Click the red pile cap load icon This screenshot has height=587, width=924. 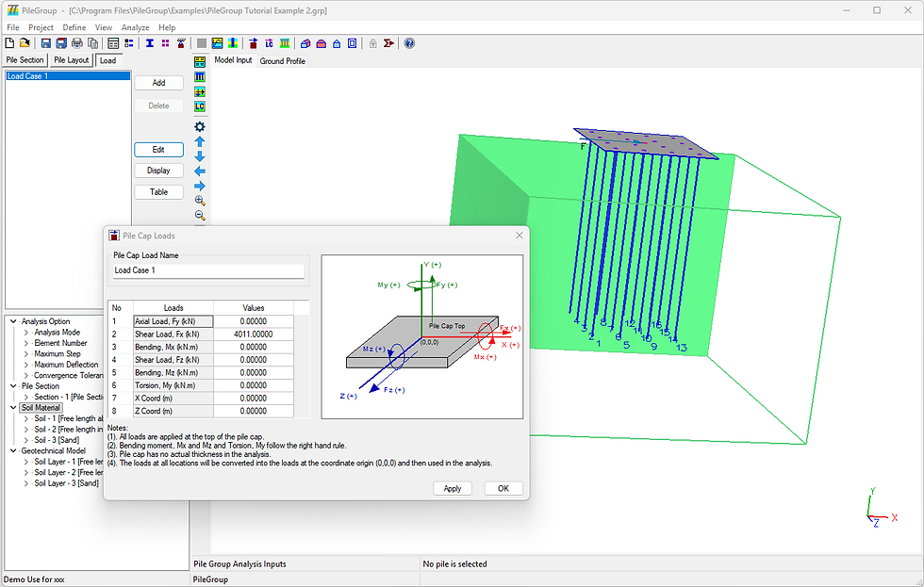pos(254,43)
